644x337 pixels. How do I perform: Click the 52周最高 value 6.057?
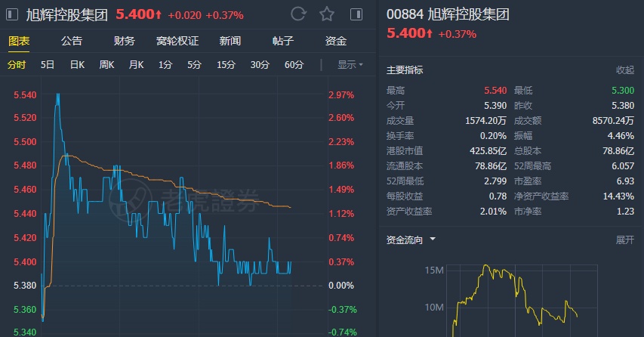[x=623, y=166]
